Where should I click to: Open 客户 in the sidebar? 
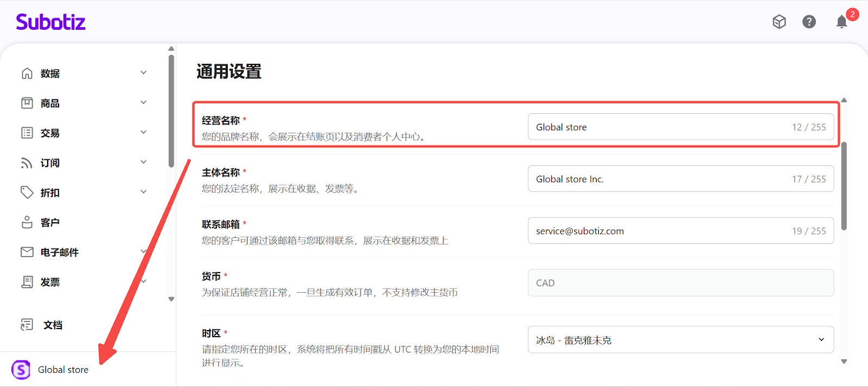click(x=50, y=222)
